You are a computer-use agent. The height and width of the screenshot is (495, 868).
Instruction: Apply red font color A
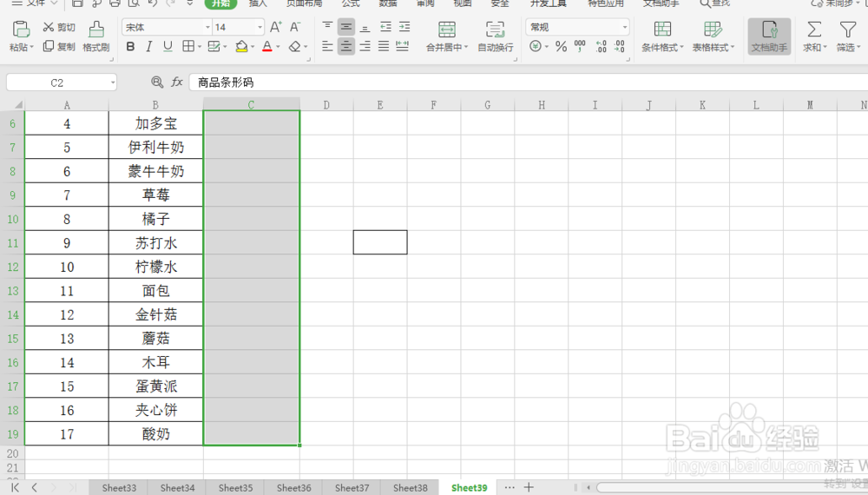coord(267,47)
